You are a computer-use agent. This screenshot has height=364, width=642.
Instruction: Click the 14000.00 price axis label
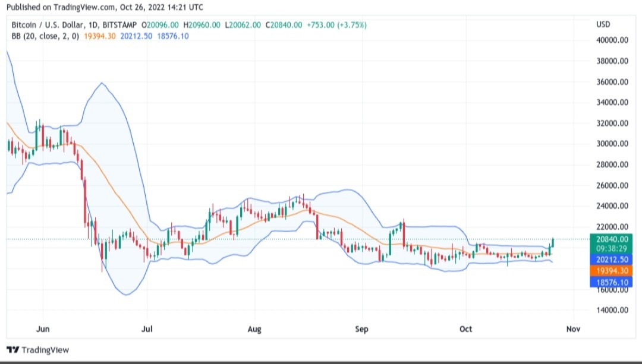point(612,310)
